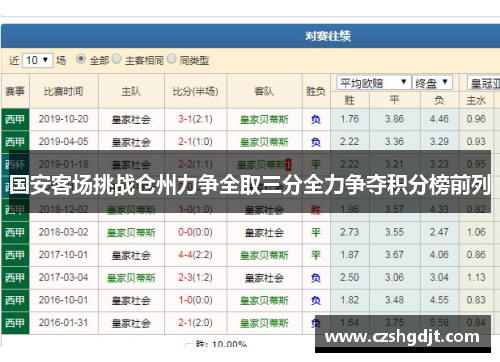The width and height of the screenshot is (500, 362).
Task: Click away team 皇家贝蒂斯 on 2016-01-31 row
Action: coord(264,323)
